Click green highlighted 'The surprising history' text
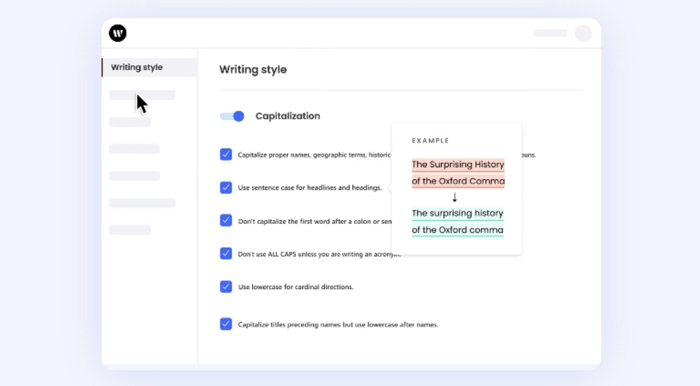This screenshot has height=386, width=700. pos(458,213)
